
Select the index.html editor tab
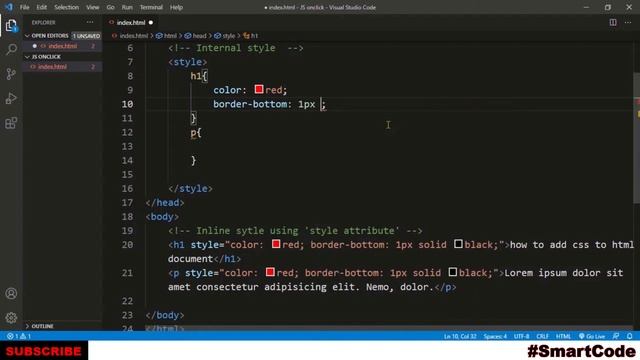pos(131,23)
